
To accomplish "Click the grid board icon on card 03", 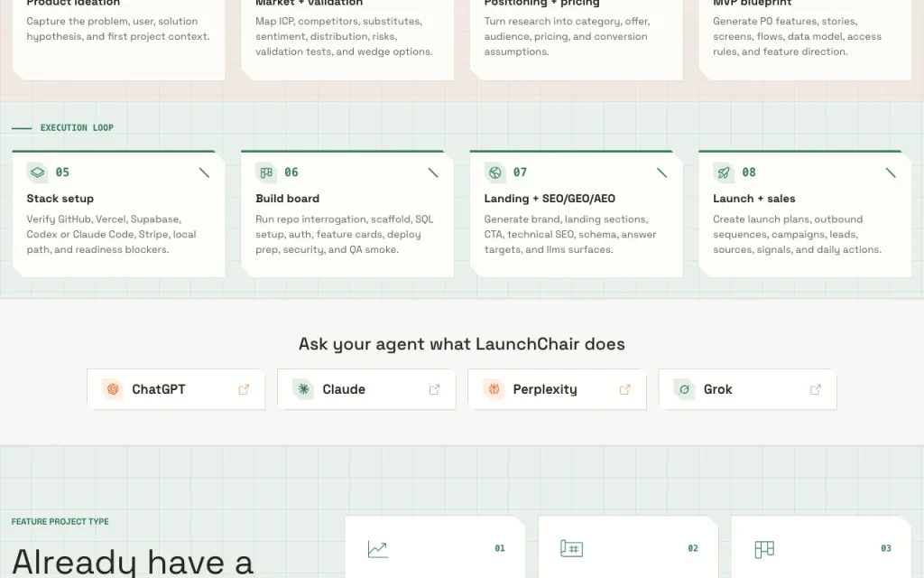I will click(764, 549).
